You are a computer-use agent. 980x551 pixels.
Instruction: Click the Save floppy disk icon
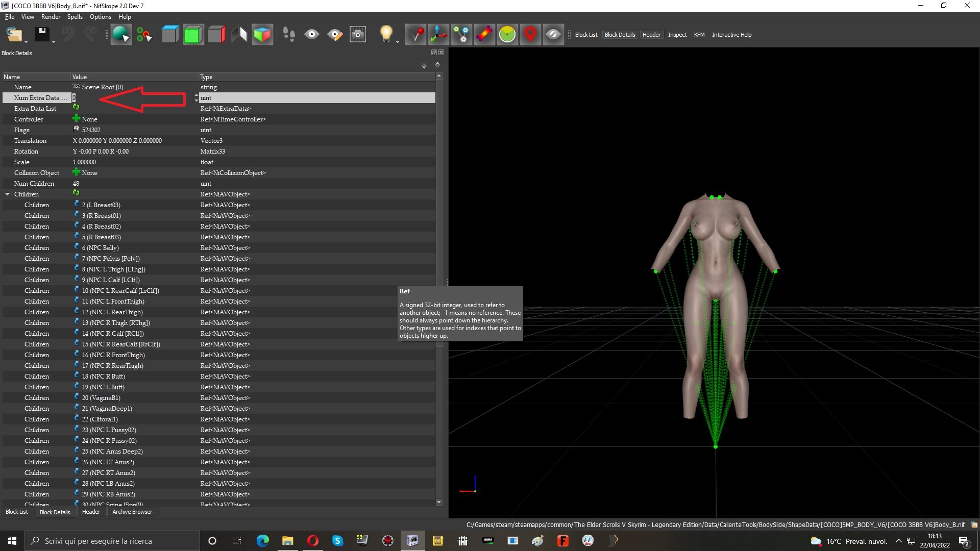click(42, 34)
